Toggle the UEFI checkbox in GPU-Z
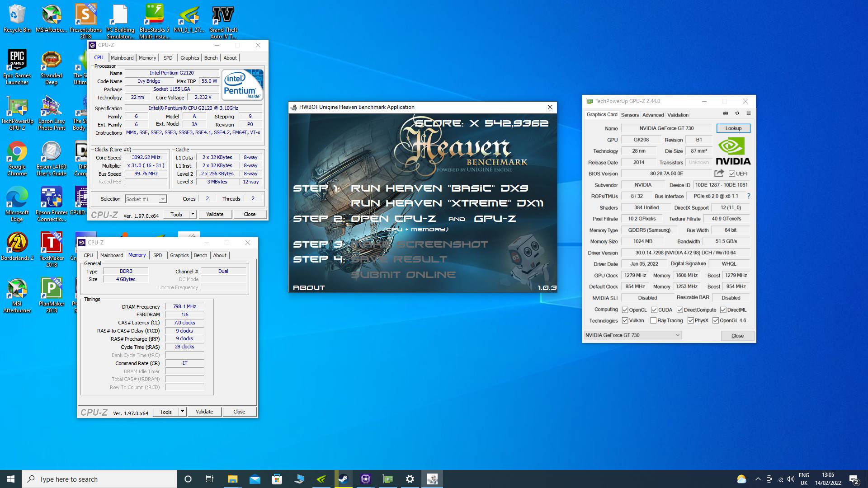The image size is (868, 488). click(x=731, y=174)
